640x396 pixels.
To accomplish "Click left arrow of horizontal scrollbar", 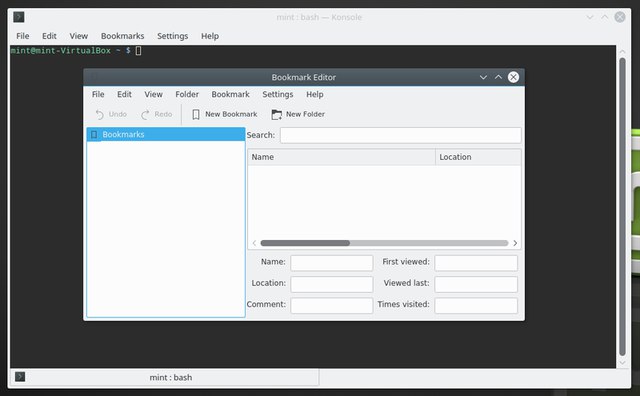I will [254, 243].
